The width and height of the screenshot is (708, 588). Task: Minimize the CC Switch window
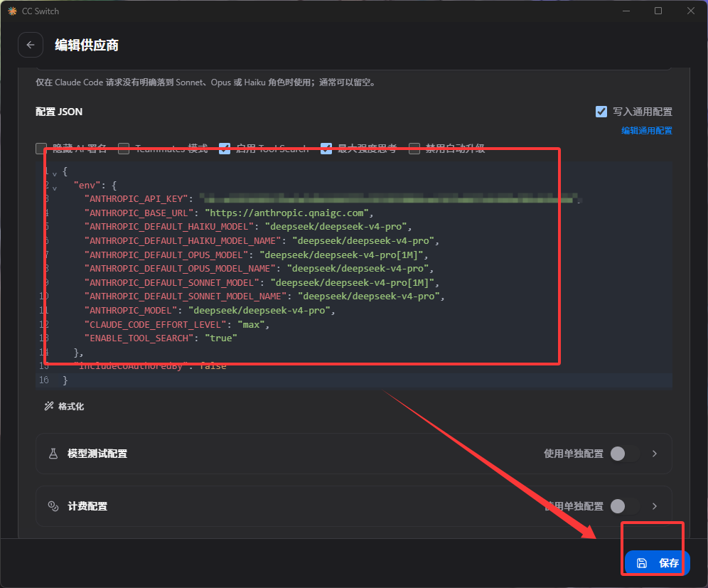tap(626, 11)
